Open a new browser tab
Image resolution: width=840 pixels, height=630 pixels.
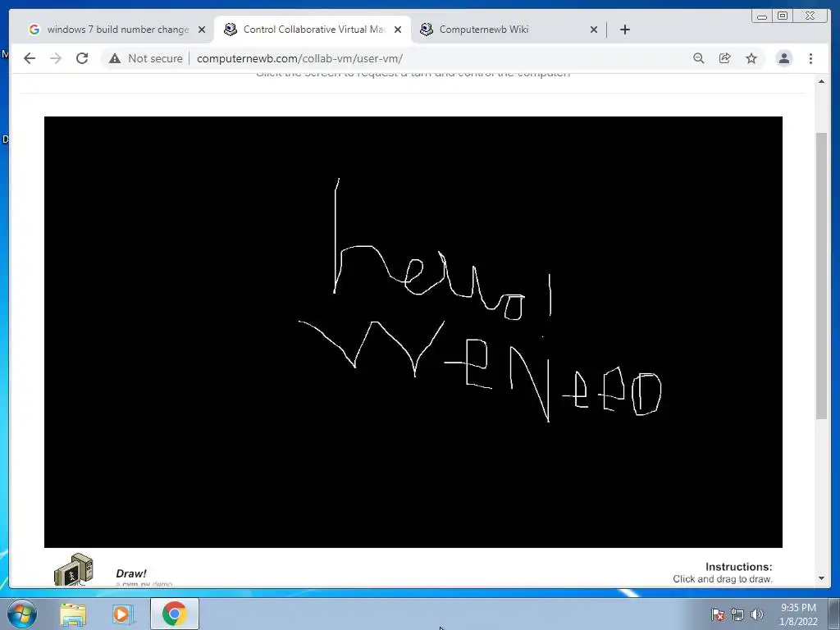pyautogui.click(x=624, y=30)
